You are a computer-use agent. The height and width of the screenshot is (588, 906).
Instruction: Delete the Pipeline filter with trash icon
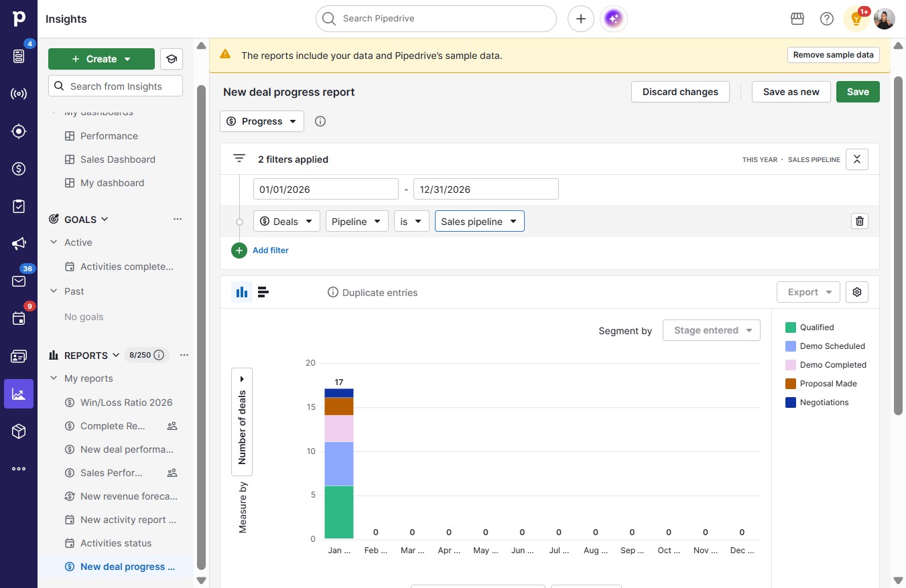tap(860, 221)
